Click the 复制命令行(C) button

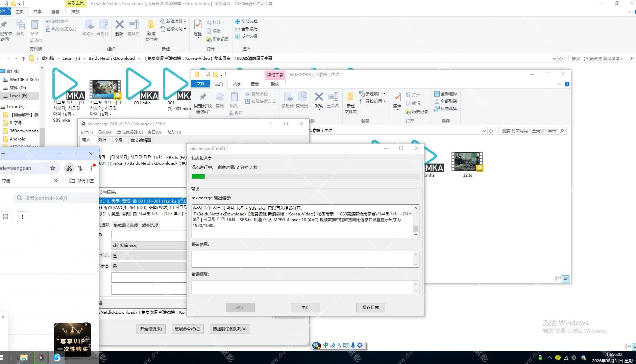coord(187,329)
